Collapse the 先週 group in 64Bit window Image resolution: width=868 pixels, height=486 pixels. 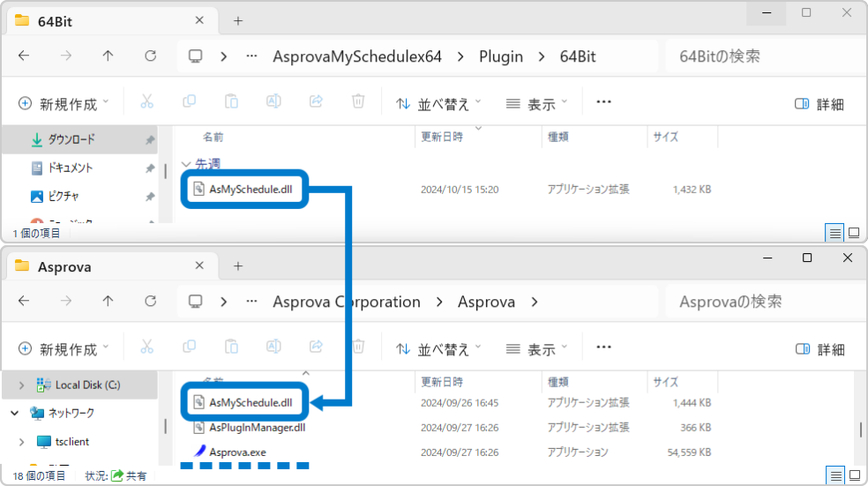click(186, 164)
